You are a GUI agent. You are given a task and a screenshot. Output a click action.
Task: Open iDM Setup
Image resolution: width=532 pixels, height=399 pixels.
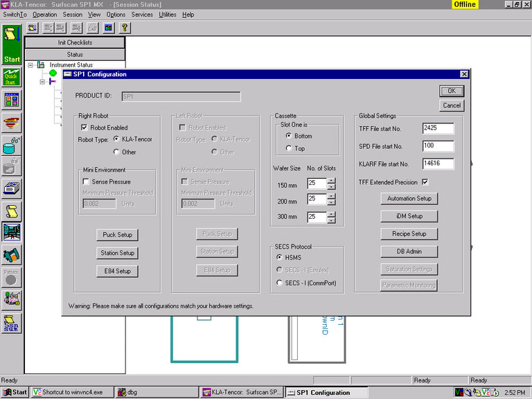pyautogui.click(x=409, y=216)
